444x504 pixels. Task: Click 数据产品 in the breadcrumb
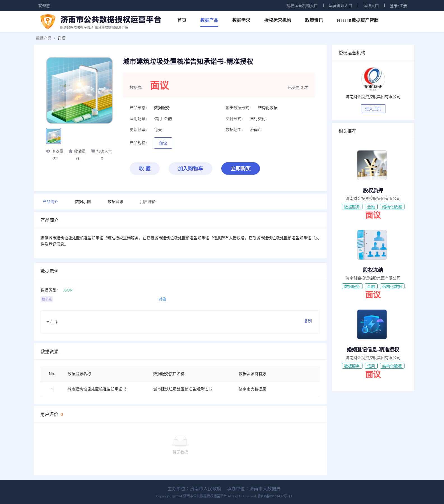point(44,38)
